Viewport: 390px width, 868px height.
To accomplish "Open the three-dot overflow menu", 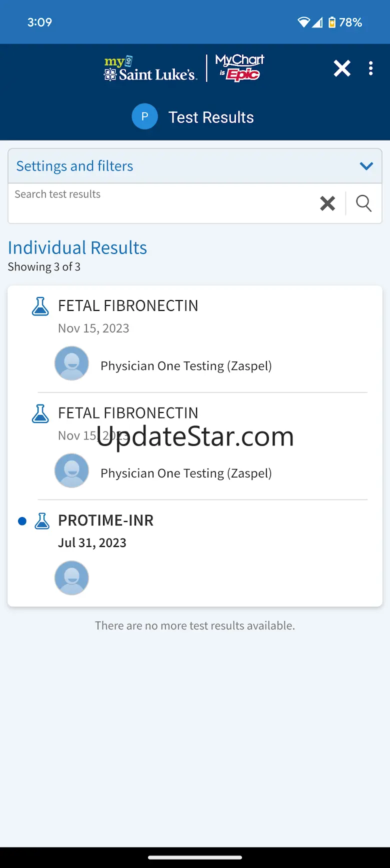I will point(370,68).
